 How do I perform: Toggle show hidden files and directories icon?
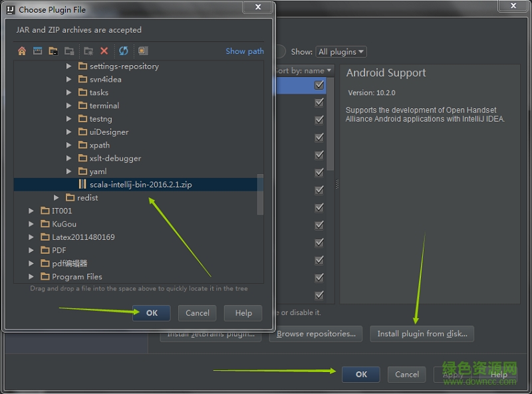(142, 51)
